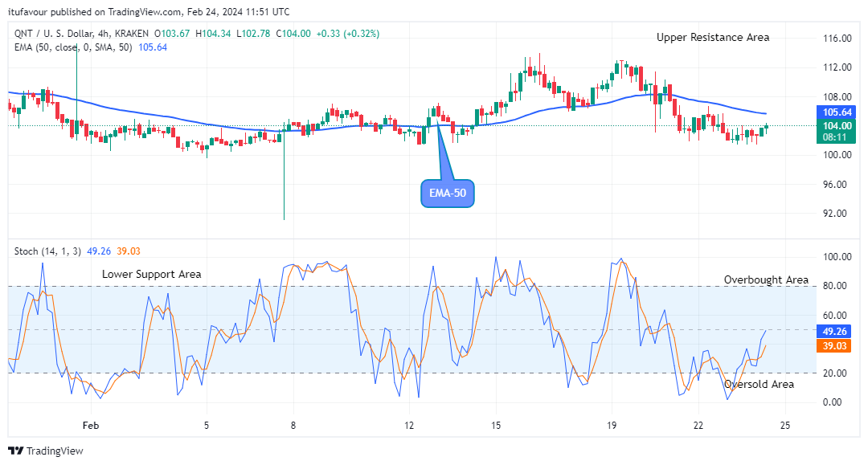Image resolution: width=868 pixels, height=465 pixels.
Task: Click the 08:11 candle countdown timer
Action: (834, 137)
